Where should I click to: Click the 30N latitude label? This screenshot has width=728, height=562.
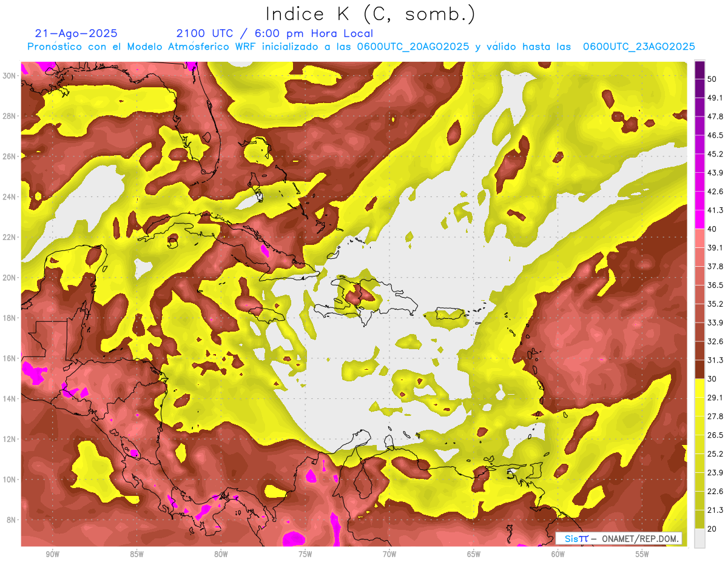[9, 76]
